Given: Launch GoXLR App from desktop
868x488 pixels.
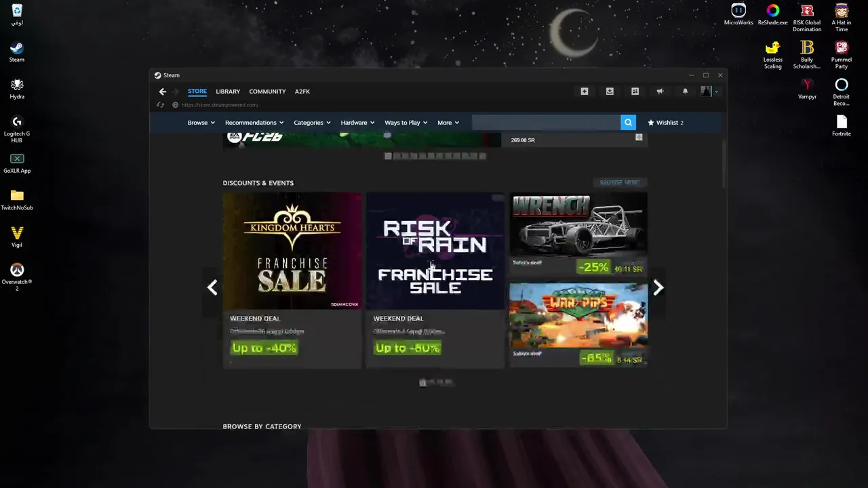Looking at the screenshot, I should point(17,163).
